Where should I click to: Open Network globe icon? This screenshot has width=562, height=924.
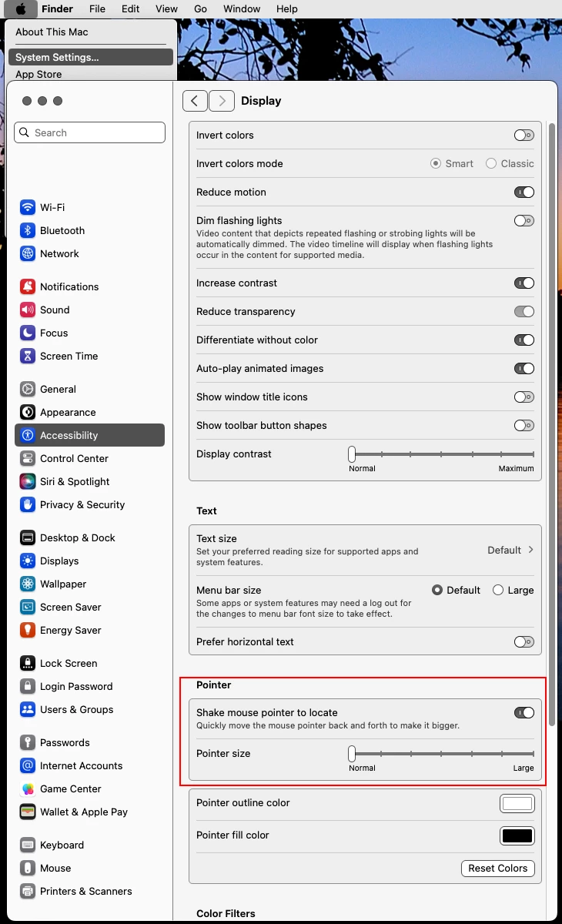[28, 253]
